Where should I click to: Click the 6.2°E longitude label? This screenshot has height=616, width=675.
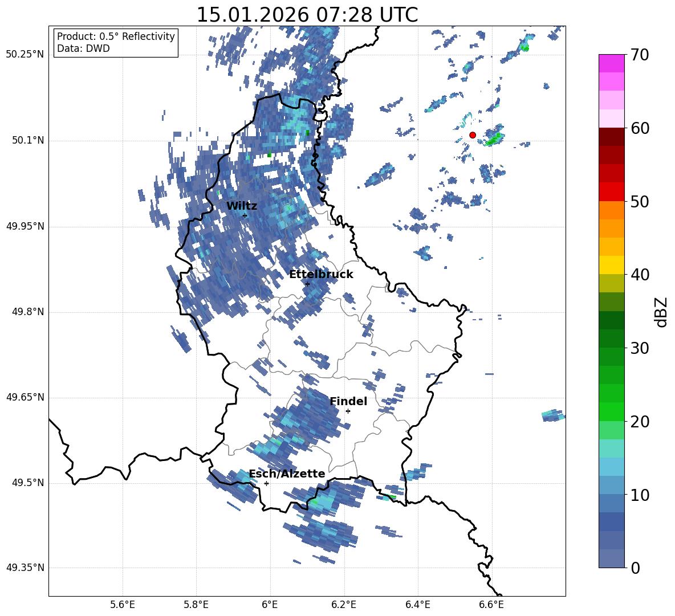tap(344, 605)
